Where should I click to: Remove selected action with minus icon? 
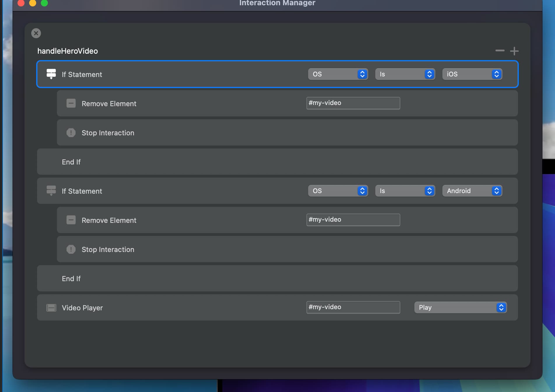[x=500, y=51]
